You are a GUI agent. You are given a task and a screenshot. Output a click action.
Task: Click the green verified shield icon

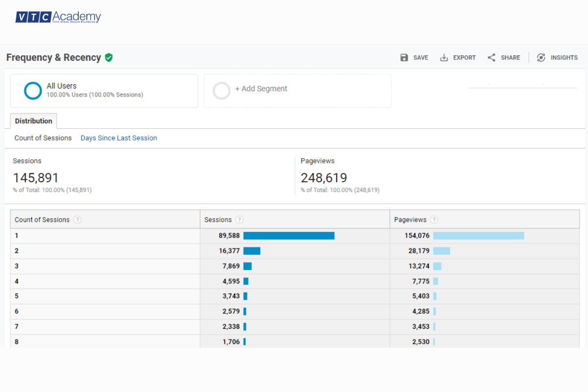109,57
